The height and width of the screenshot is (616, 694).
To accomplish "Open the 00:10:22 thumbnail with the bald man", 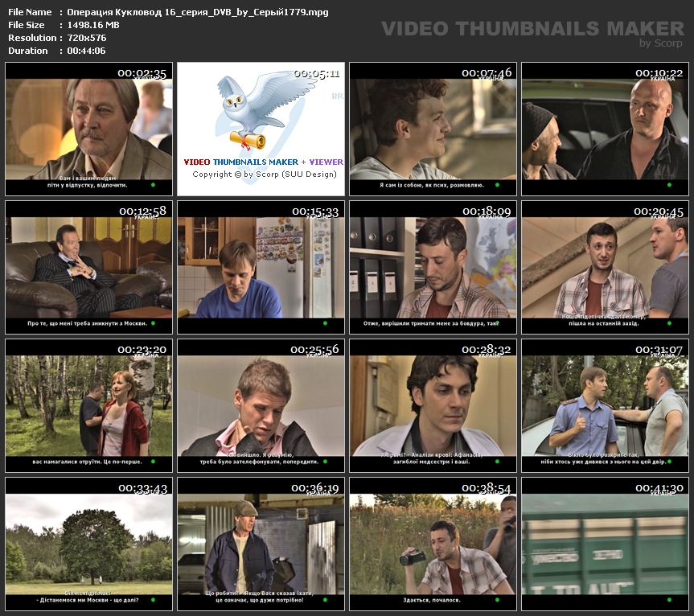I will pos(605,129).
